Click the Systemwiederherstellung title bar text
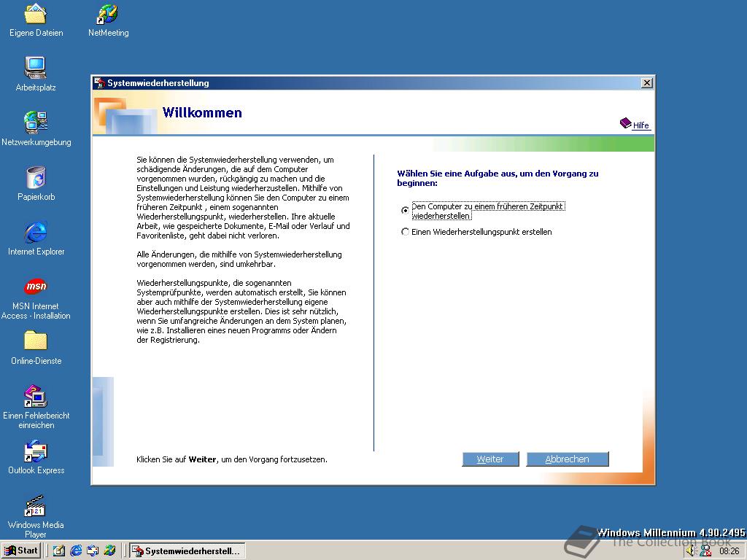Image resolution: width=747 pixels, height=560 pixels. [x=158, y=83]
